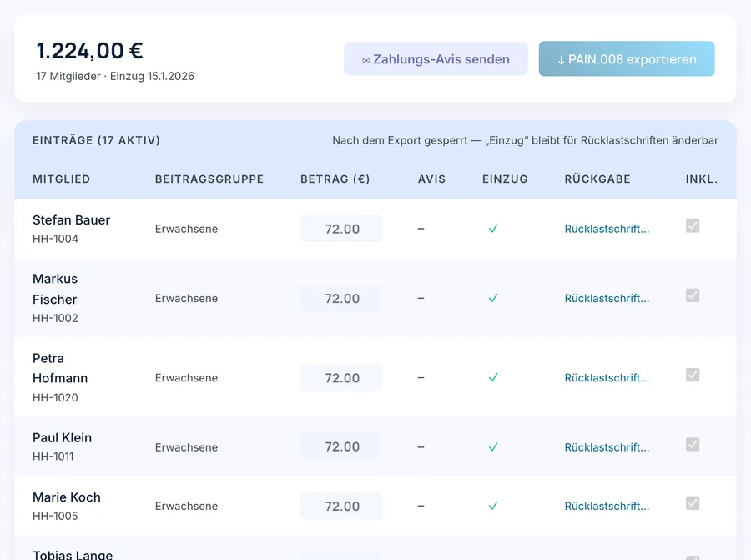
Task: Click the Einzug column header
Action: click(505, 179)
